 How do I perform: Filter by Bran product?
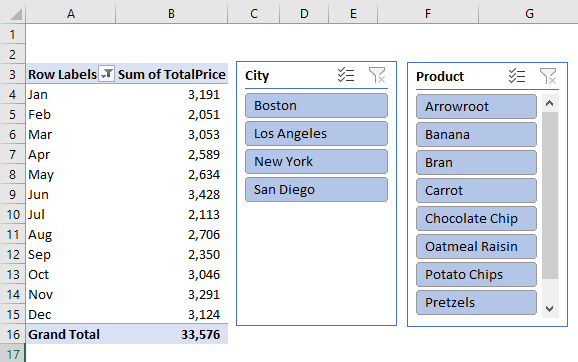[476, 163]
